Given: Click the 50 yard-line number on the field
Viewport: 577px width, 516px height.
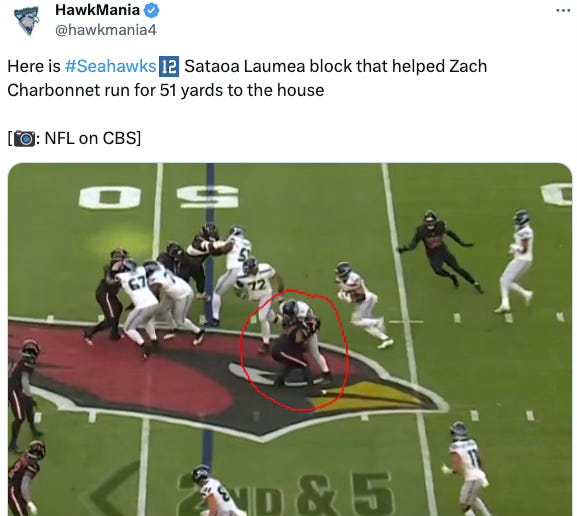Looking at the screenshot, I should (x=159, y=197).
